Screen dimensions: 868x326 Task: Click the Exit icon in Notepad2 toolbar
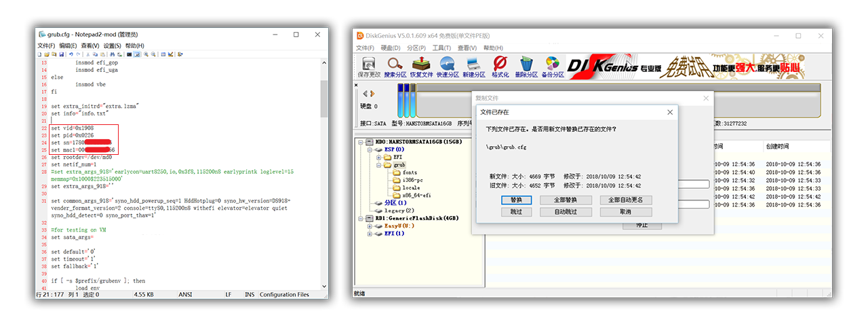click(180, 54)
